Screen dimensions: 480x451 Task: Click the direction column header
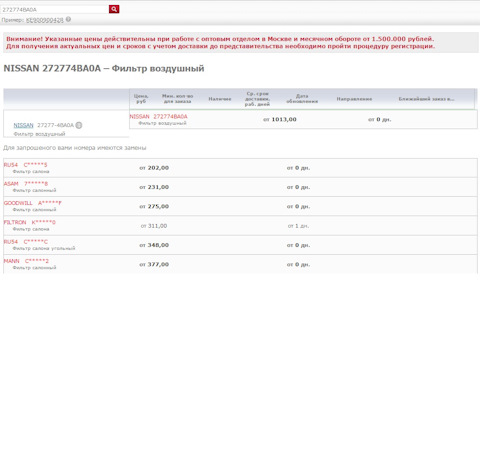[x=354, y=99]
